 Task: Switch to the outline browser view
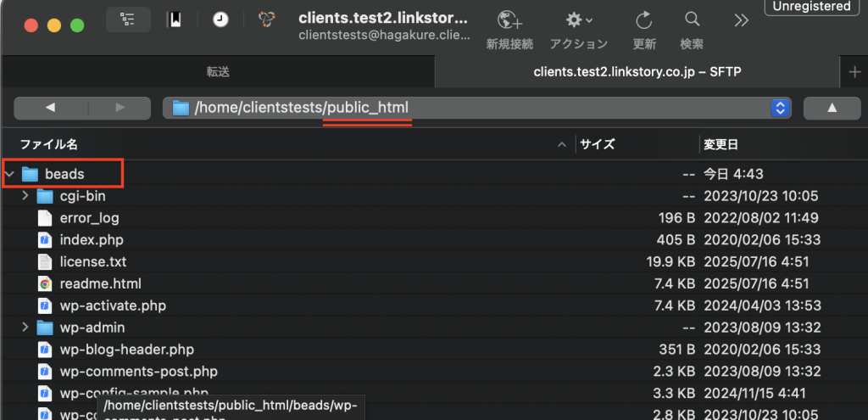(x=129, y=20)
